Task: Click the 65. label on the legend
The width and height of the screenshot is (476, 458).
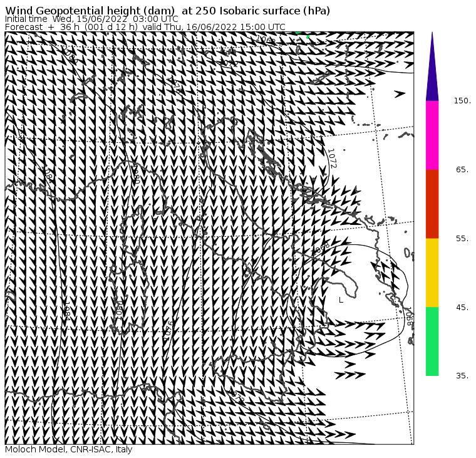Action: (x=462, y=169)
